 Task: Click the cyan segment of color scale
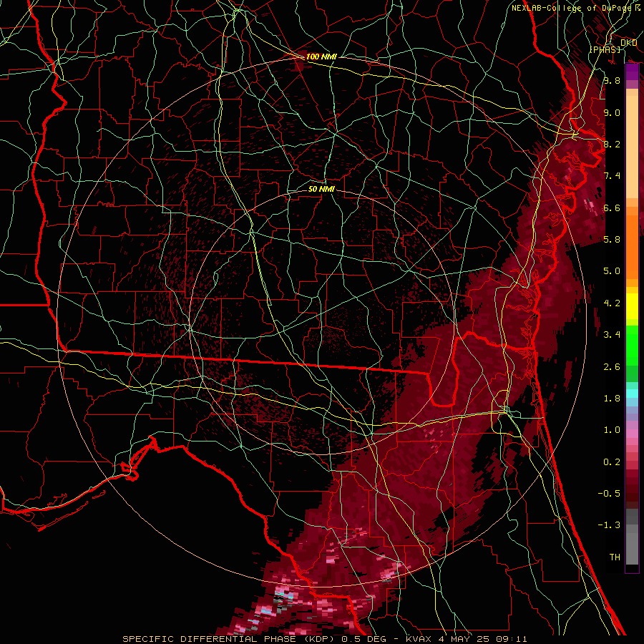[632, 394]
